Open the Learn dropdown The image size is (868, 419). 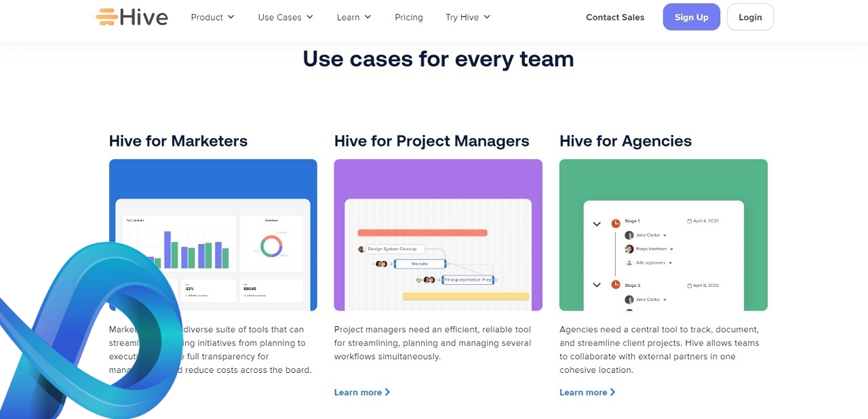(354, 17)
